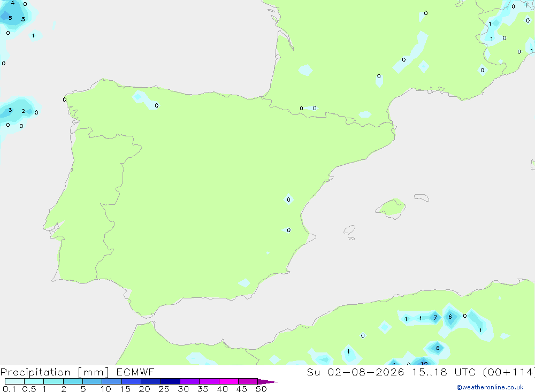
Task: Click the '35' legend scale label
Action: click(x=203, y=389)
